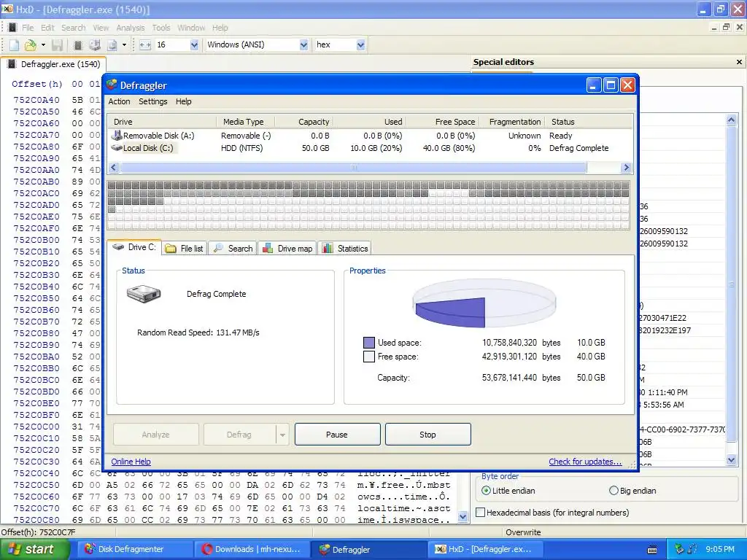Expand the Open file recent files arrow
This screenshot has width=747, height=560.
coord(43,44)
